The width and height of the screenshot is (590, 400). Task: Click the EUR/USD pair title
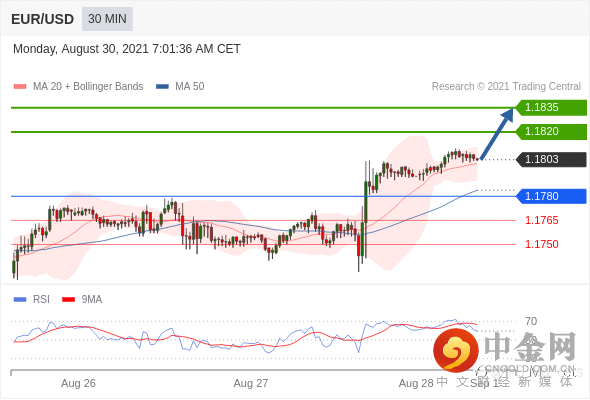tap(43, 19)
